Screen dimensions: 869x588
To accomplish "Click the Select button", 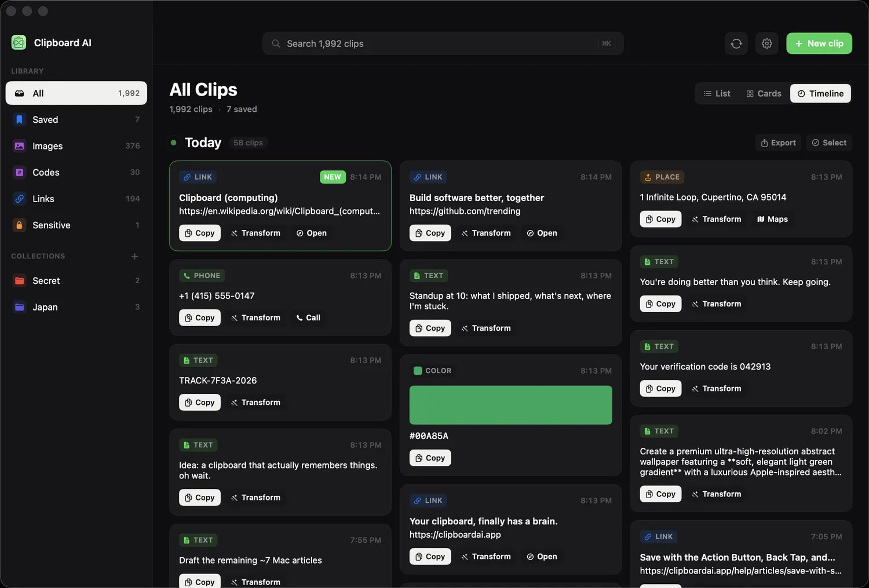I will click(829, 143).
